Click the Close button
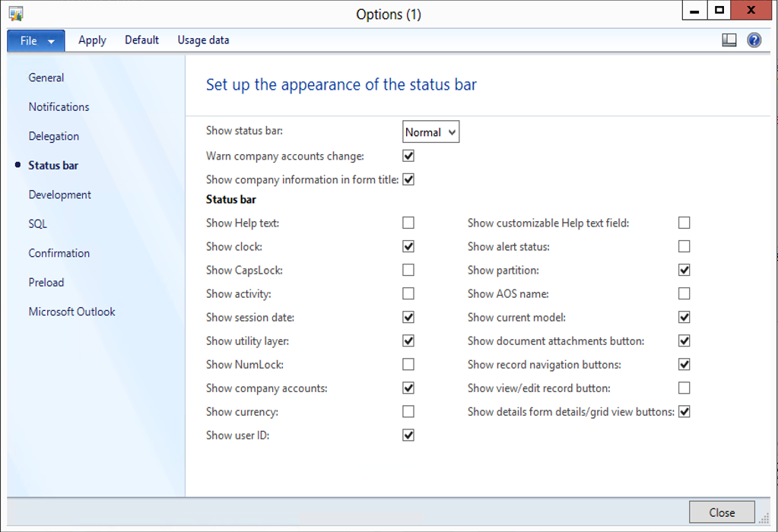Image resolution: width=778 pixels, height=532 pixels. [x=722, y=512]
